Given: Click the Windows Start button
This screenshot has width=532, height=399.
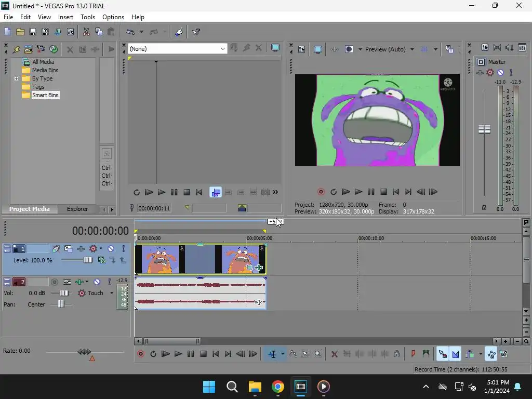Looking at the screenshot, I should pos(209,387).
